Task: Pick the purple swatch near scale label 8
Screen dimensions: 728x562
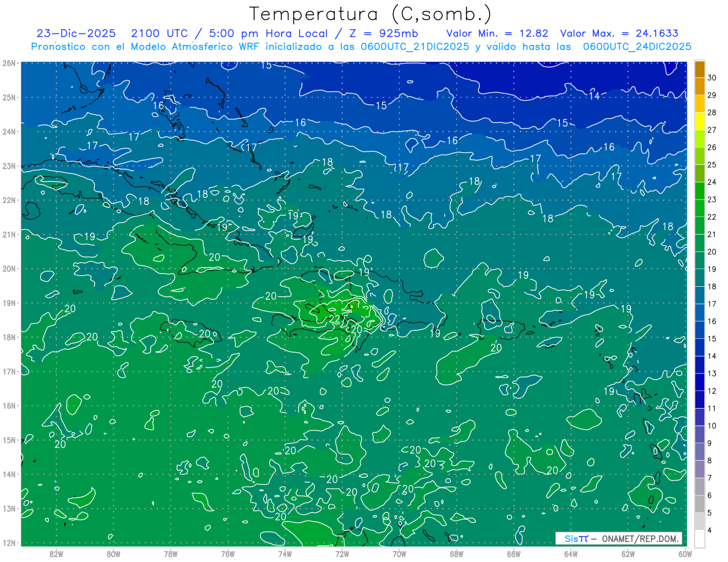Action: pos(699,469)
